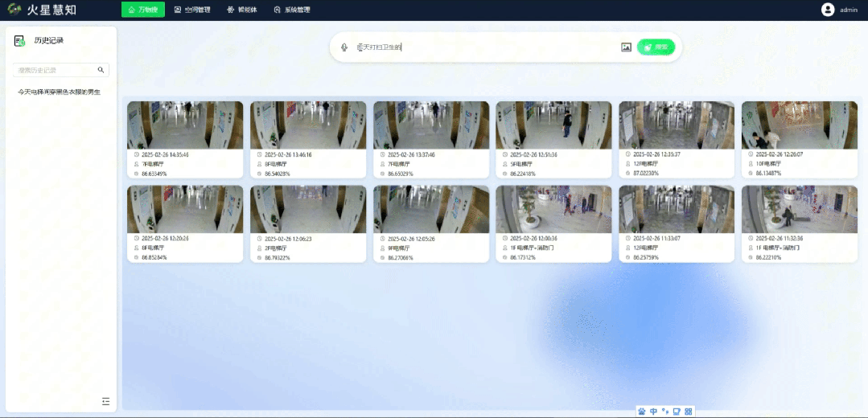The height and width of the screenshot is (418, 868).
Task: Toggle Chinese input mode in IME bar
Action: tap(654, 412)
